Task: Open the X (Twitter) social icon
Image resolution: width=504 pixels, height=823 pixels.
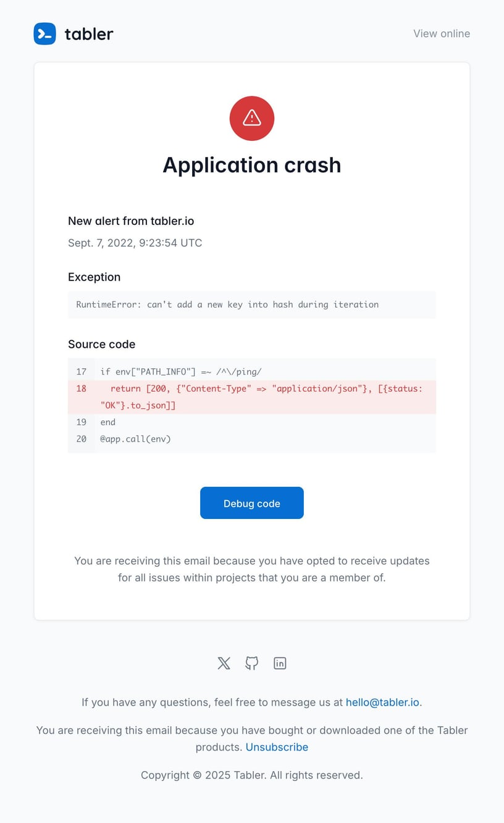Action: [x=224, y=664]
